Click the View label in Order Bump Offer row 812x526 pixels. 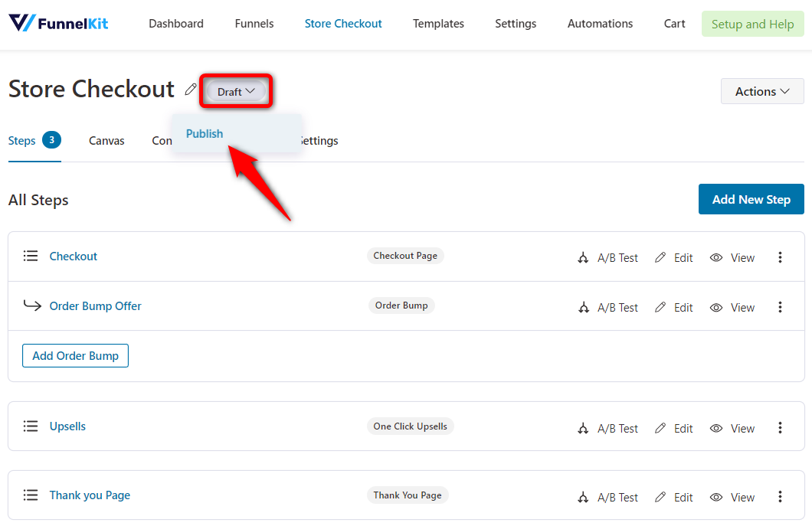pyautogui.click(x=742, y=308)
